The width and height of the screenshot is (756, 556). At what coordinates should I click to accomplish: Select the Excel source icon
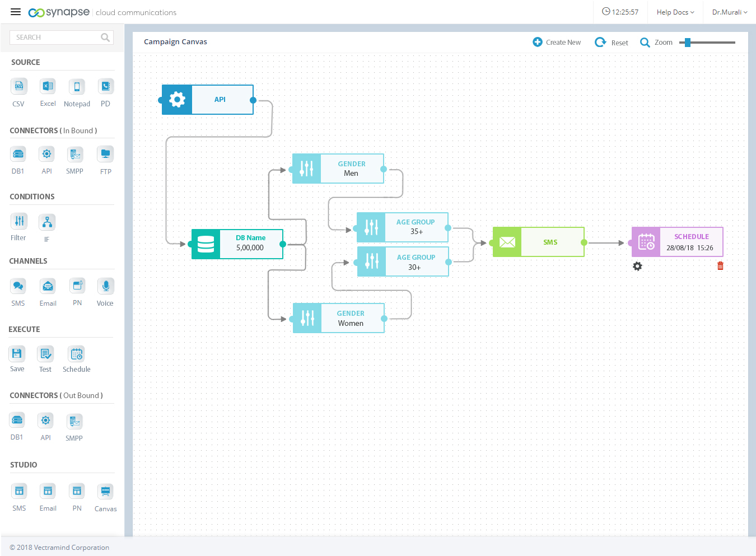[x=48, y=86]
